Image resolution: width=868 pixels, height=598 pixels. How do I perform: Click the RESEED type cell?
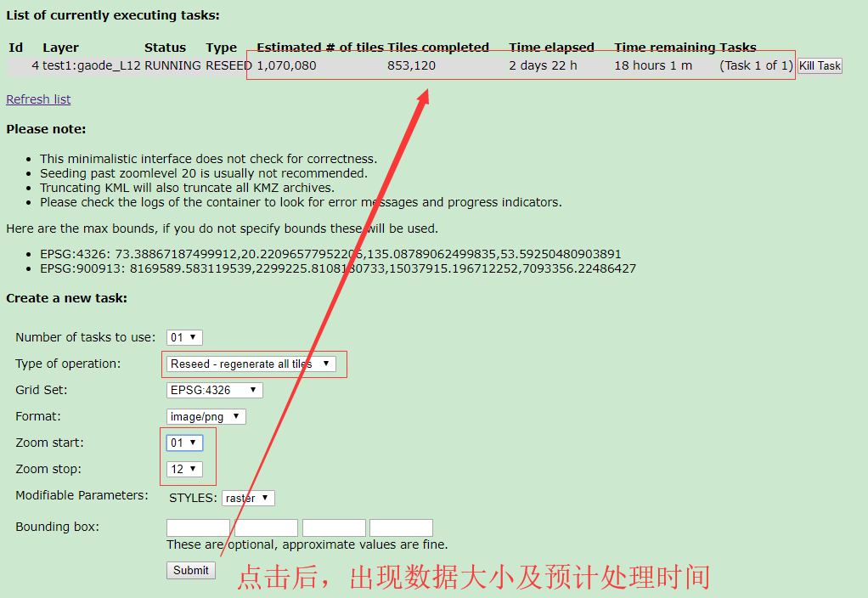coord(228,65)
